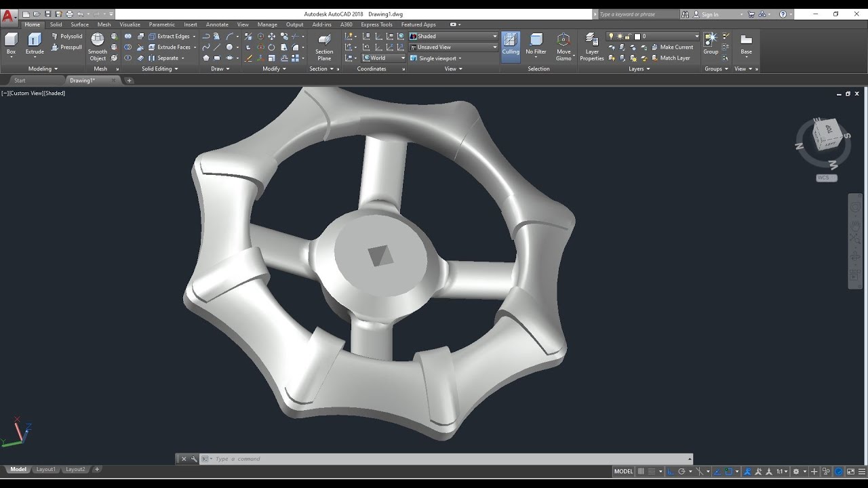Toggle object snap tracking

click(x=716, y=472)
